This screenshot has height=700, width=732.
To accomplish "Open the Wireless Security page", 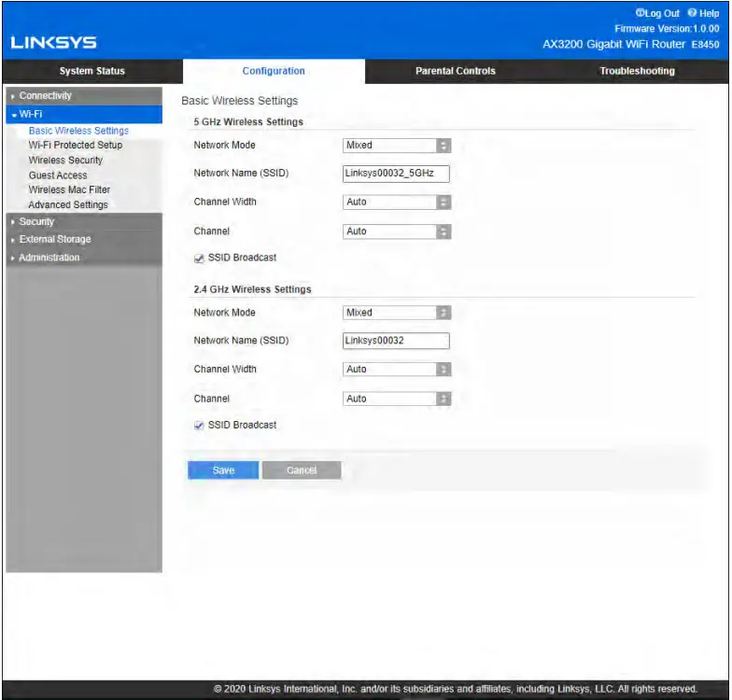I will [65, 161].
